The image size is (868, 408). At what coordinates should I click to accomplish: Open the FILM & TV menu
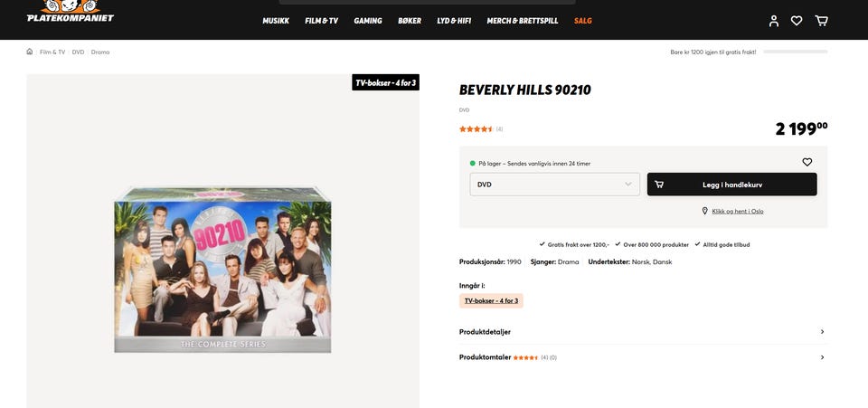pos(322,21)
